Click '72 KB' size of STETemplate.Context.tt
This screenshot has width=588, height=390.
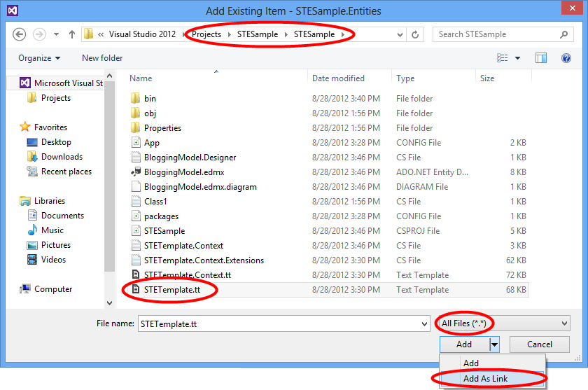pyautogui.click(x=516, y=275)
